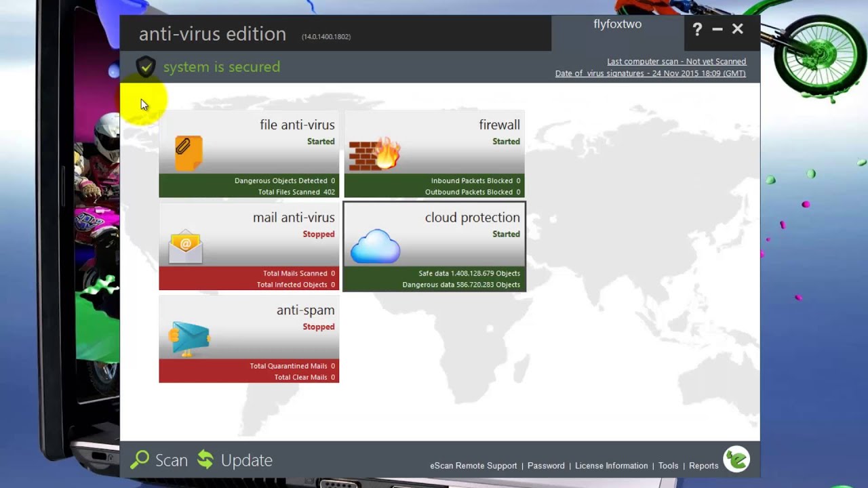Open eScan Remote Support link
This screenshot has width=868, height=488.
[473, 466]
